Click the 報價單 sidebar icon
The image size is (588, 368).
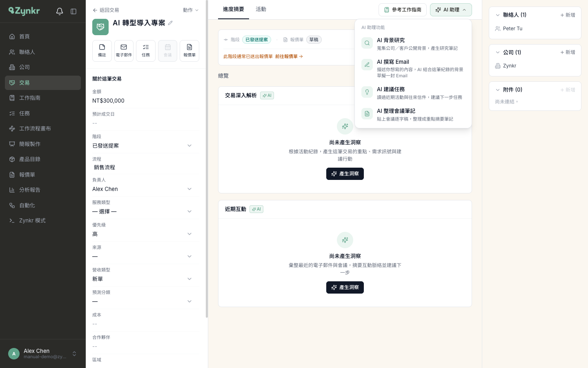click(x=12, y=175)
